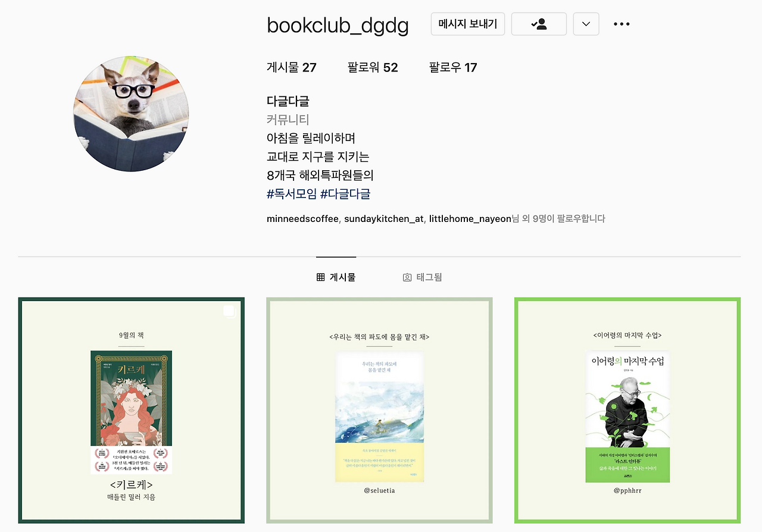Click the 메시지 보내기 button
Image resolution: width=762 pixels, height=532 pixels.
(468, 24)
